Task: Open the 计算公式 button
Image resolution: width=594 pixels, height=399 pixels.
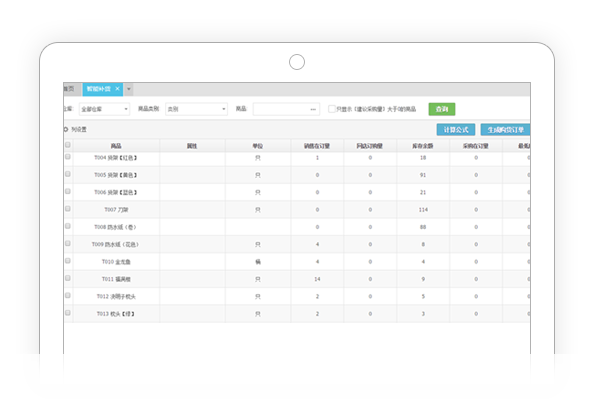Action: pos(456,130)
